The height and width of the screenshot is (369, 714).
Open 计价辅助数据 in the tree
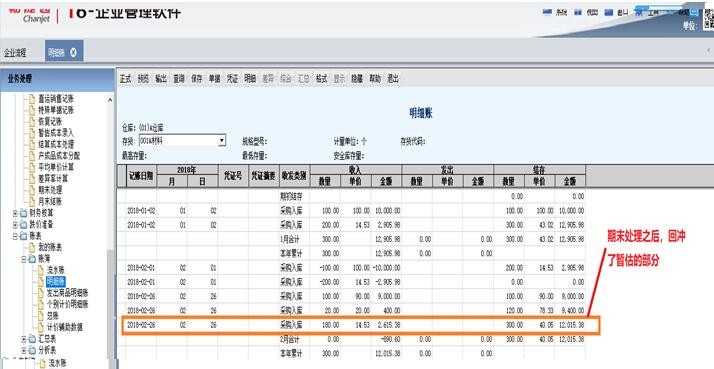point(60,327)
